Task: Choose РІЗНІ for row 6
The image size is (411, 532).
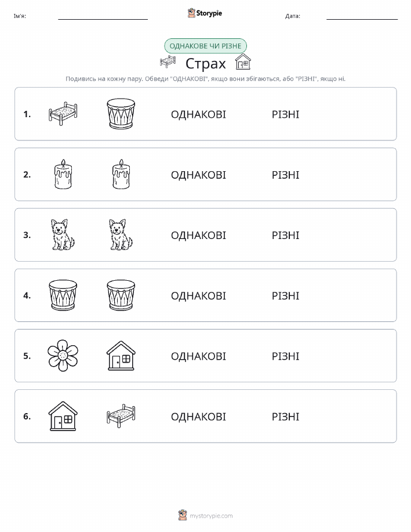Action: point(286,417)
